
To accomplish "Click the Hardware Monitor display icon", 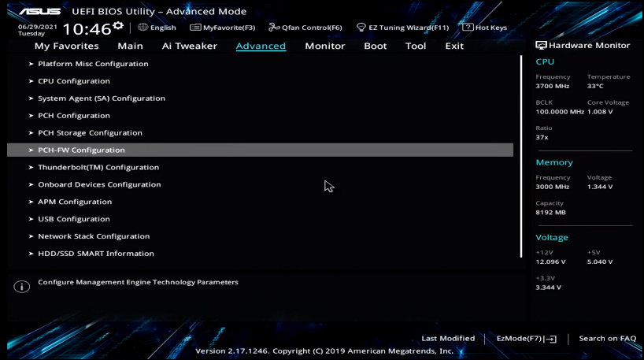I will coord(541,46).
